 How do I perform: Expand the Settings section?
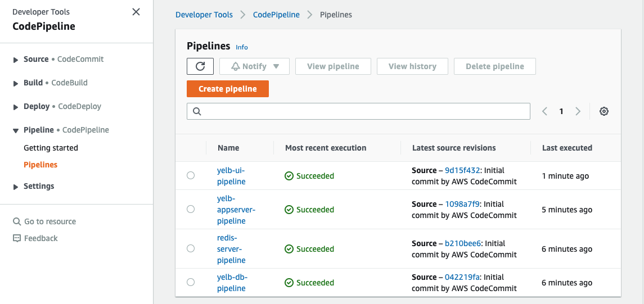click(16, 187)
